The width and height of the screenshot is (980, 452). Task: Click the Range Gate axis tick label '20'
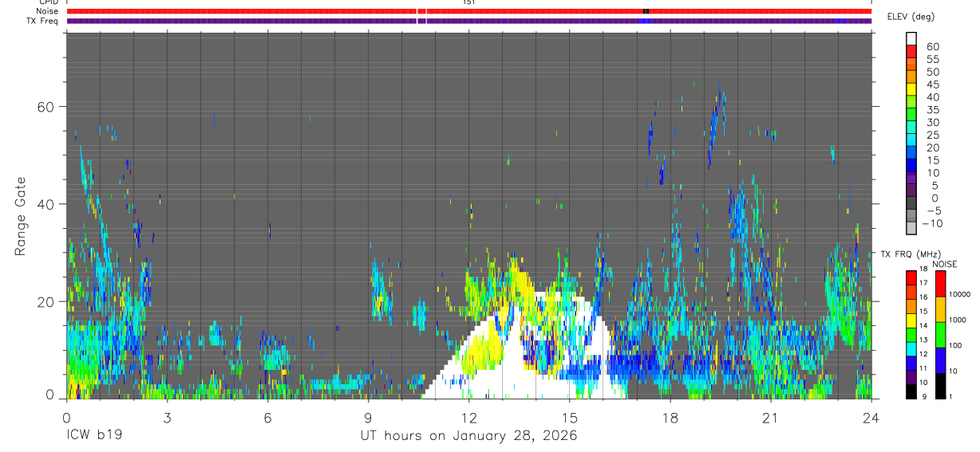click(46, 302)
